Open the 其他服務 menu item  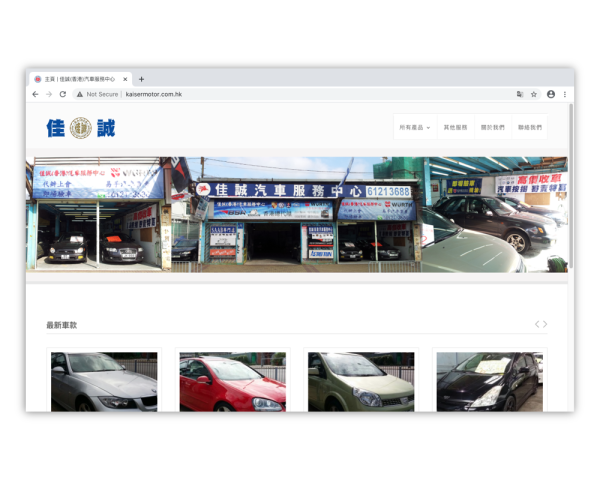coord(455,127)
